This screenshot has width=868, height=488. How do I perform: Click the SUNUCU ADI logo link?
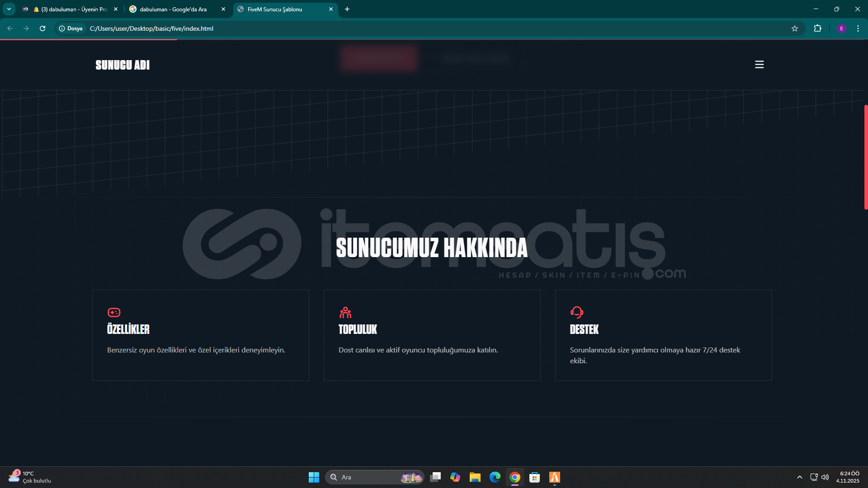(123, 65)
